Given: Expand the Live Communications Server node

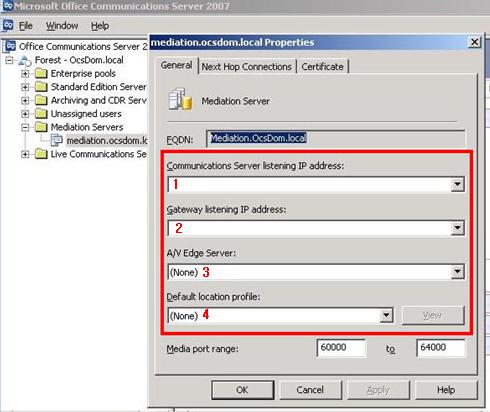Looking at the screenshot, I should [x=25, y=154].
